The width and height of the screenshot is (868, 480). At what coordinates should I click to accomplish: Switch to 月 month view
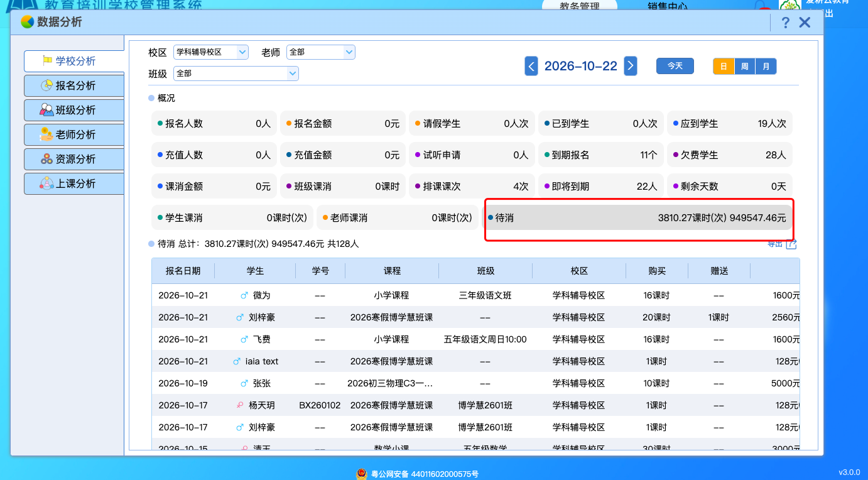pyautogui.click(x=766, y=66)
